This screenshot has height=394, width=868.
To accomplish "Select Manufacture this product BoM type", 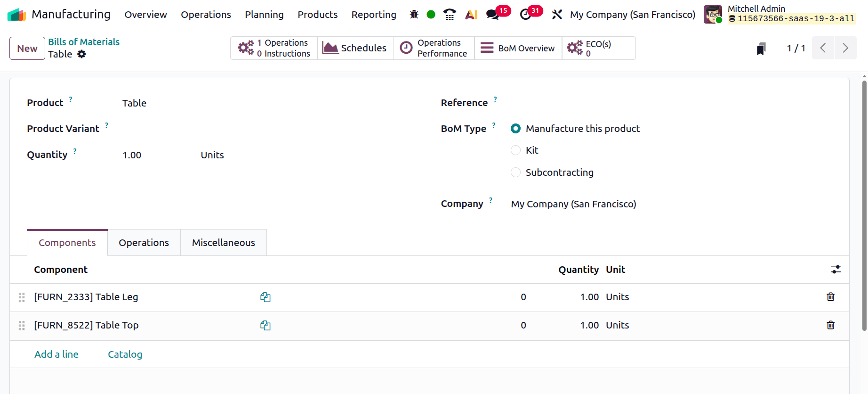I will pyautogui.click(x=516, y=129).
